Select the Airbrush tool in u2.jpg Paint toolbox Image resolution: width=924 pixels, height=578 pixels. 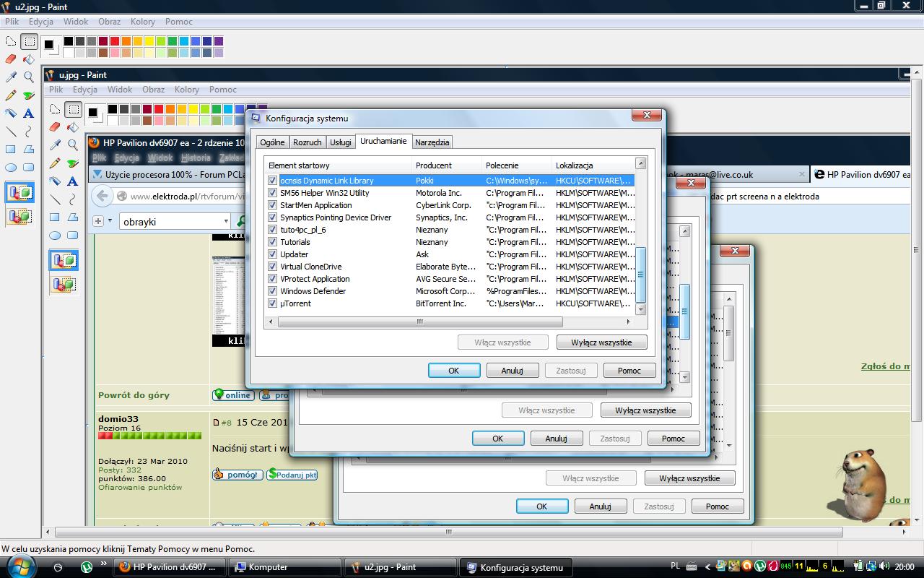(x=11, y=113)
